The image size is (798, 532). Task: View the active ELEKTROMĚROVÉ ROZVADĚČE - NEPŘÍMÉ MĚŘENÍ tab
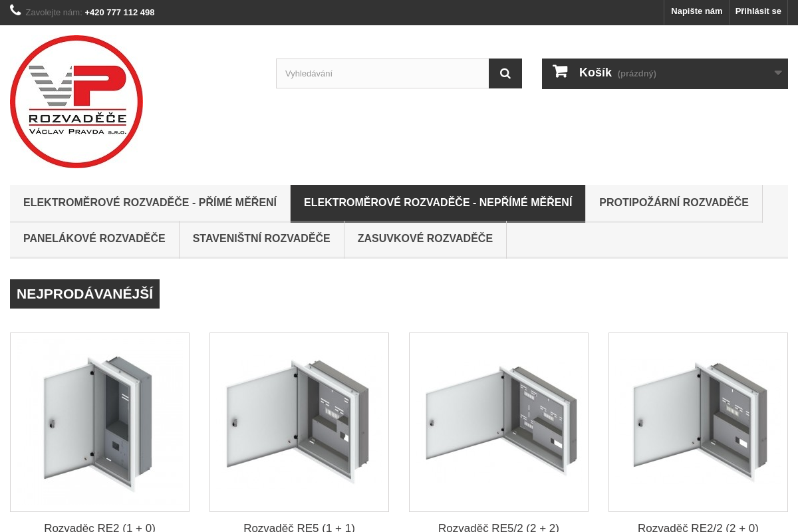pos(438,202)
